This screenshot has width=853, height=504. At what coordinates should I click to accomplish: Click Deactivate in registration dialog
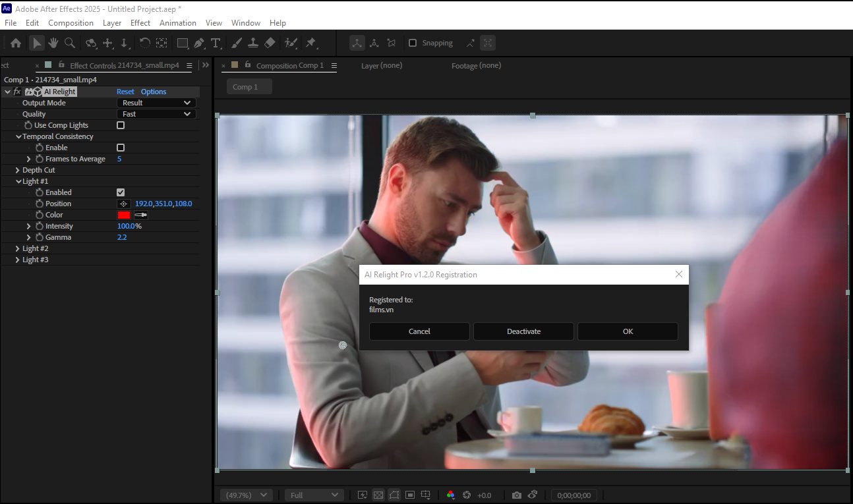click(523, 331)
